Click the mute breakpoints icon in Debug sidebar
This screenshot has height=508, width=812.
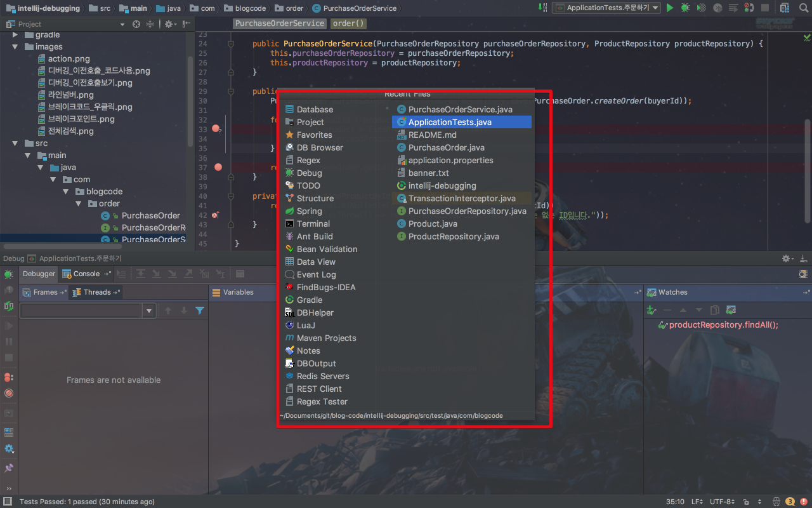point(9,393)
